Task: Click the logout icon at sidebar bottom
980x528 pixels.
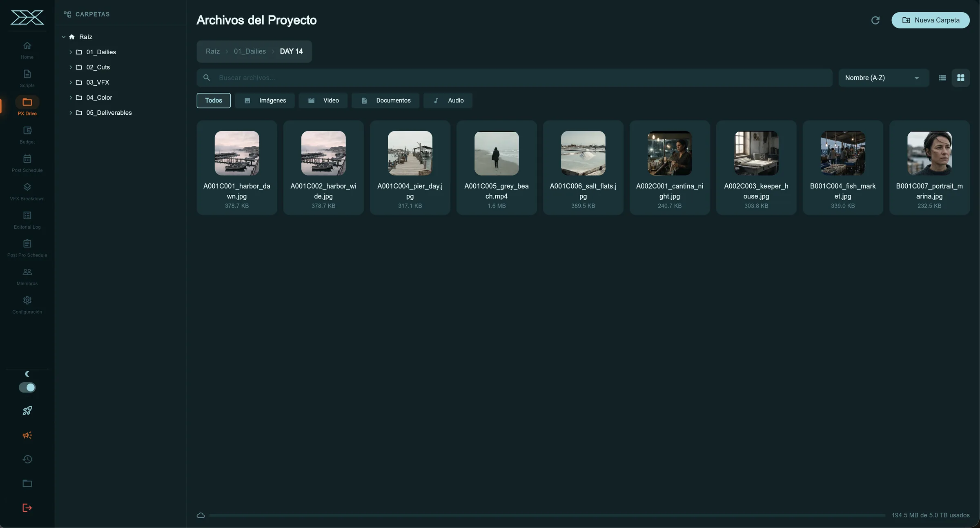Action: pyautogui.click(x=27, y=508)
